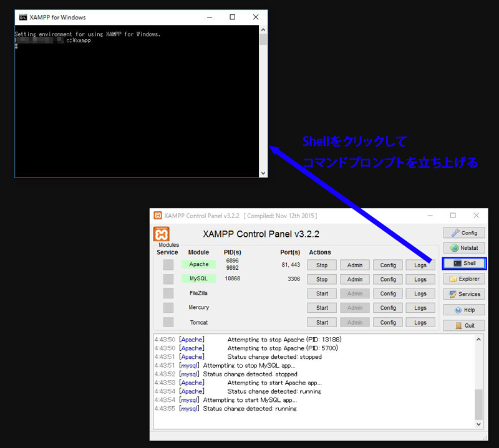Maximize the XAMPP for Windows shell window
Viewport: 499px width, 448px height.
pos(233,17)
